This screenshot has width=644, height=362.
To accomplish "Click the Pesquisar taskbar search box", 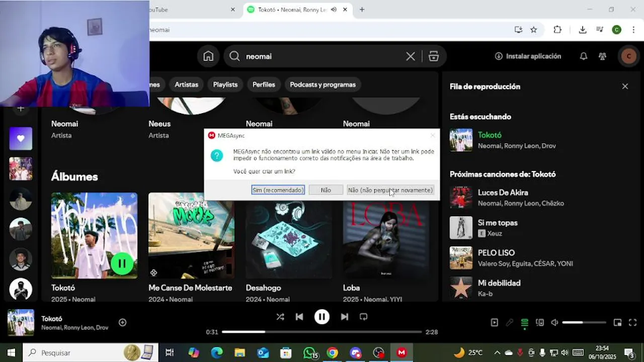I will click(x=91, y=352).
